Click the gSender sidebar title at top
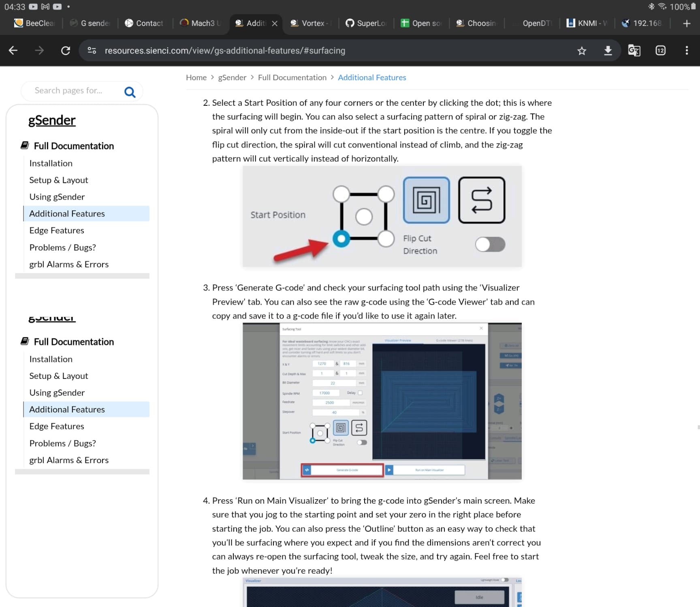The height and width of the screenshot is (607, 700). pyautogui.click(x=52, y=120)
